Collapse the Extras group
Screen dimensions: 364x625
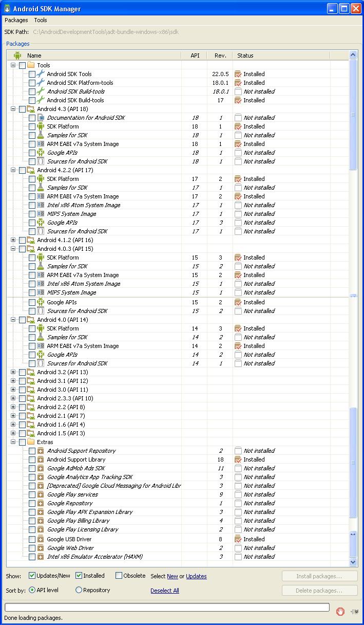tap(13, 442)
